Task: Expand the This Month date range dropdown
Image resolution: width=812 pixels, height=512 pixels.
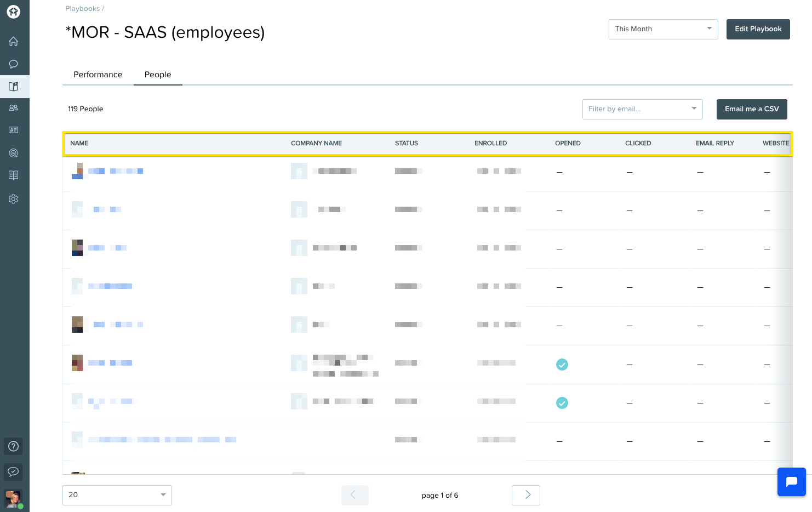Action: (664, 29)
